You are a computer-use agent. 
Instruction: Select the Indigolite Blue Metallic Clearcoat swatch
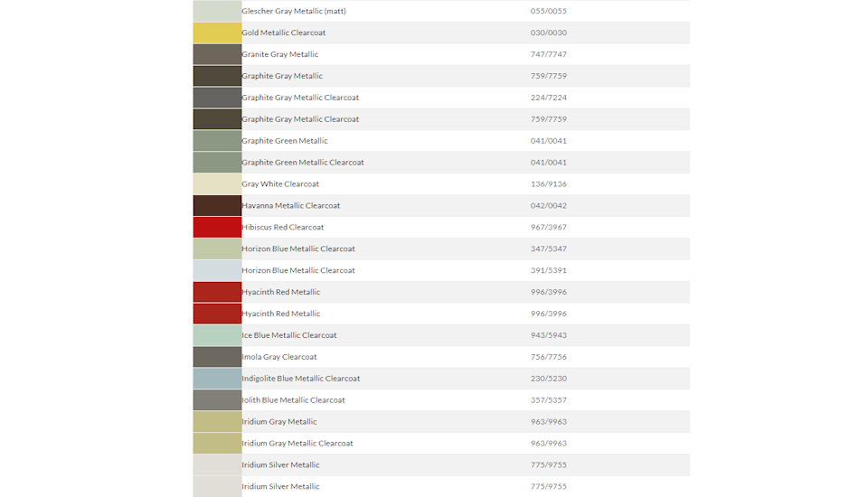point(217,378)
